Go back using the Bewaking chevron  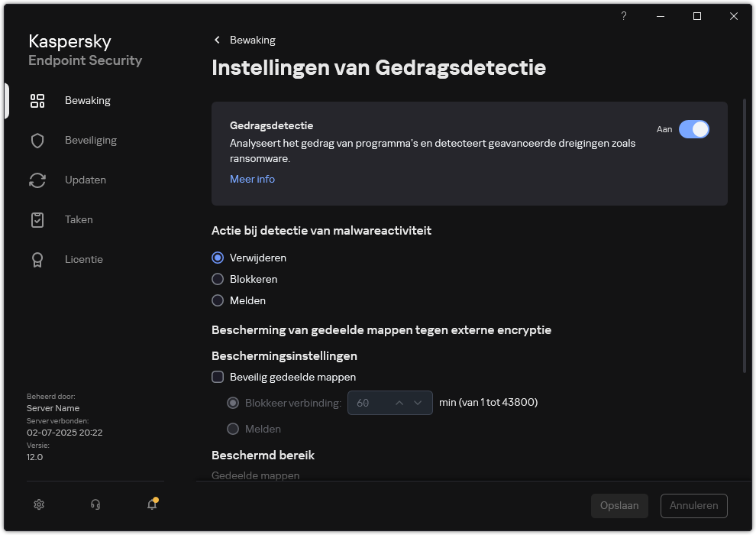click(217, 39)
